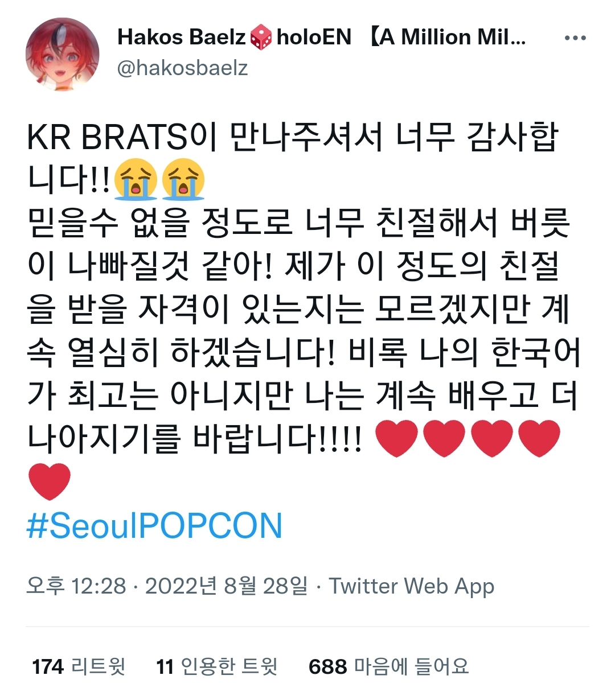View the 174 리트윗 retweets list
Viewport: 615px width, 700px height.
coord(79,666)
